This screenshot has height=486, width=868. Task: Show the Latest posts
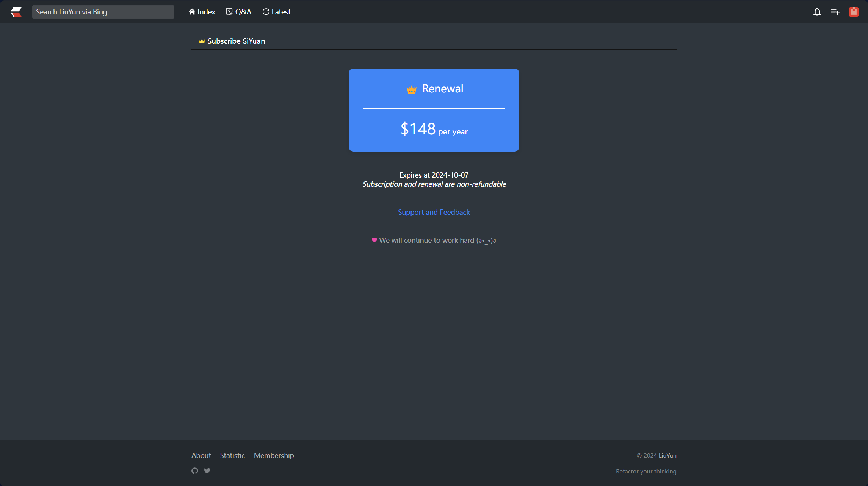point(276,12)
